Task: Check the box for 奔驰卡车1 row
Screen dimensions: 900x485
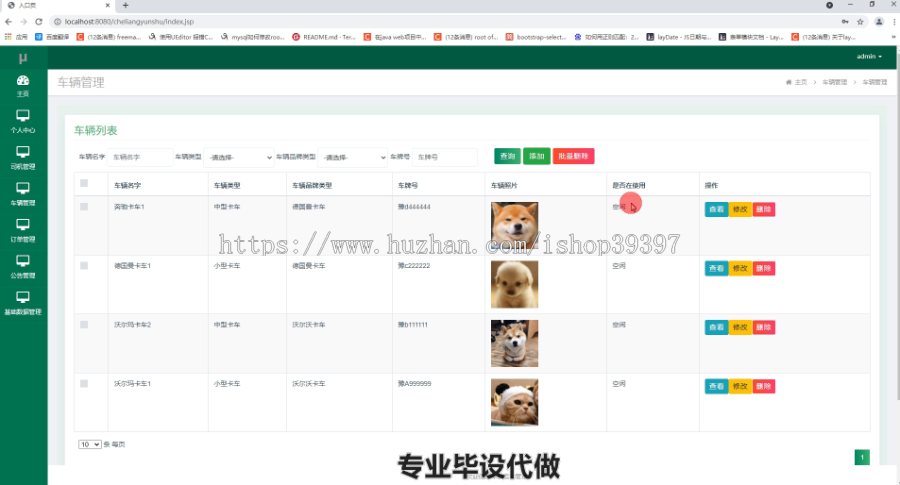Action: (84, 207)
